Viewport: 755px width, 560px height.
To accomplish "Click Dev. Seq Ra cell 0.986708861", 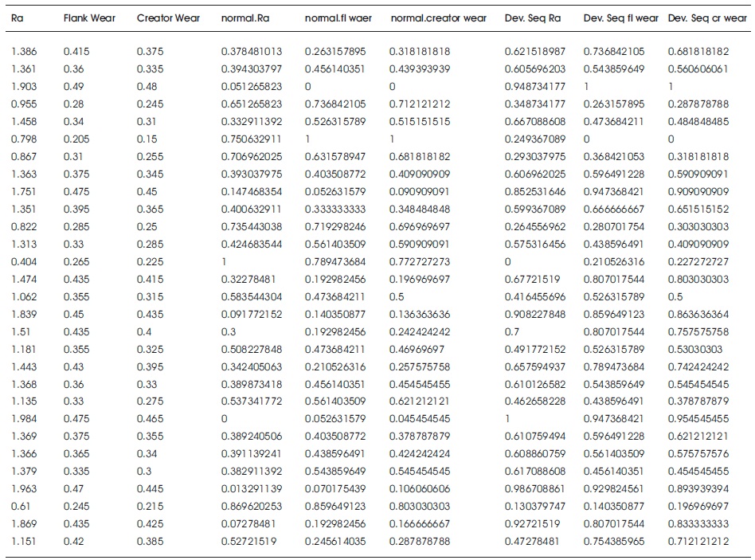I will (x=534, y=489).
